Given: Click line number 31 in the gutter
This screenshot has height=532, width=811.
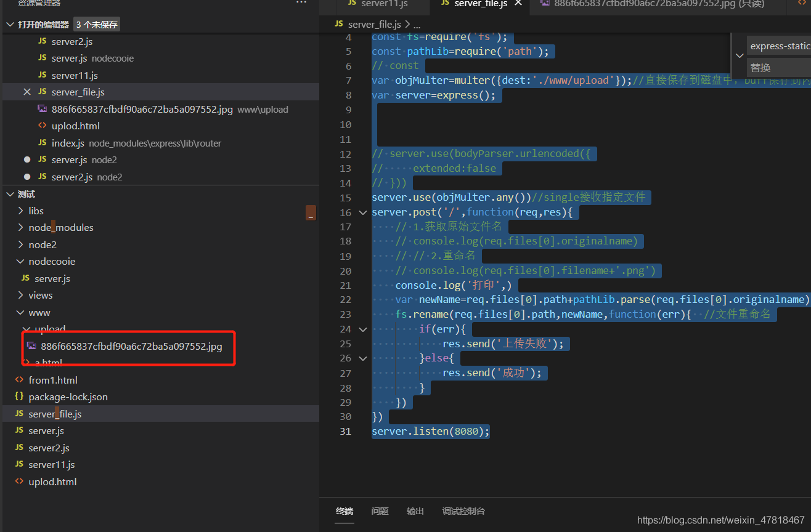Looking at the screenshot, I should click(x=344, y=431).
